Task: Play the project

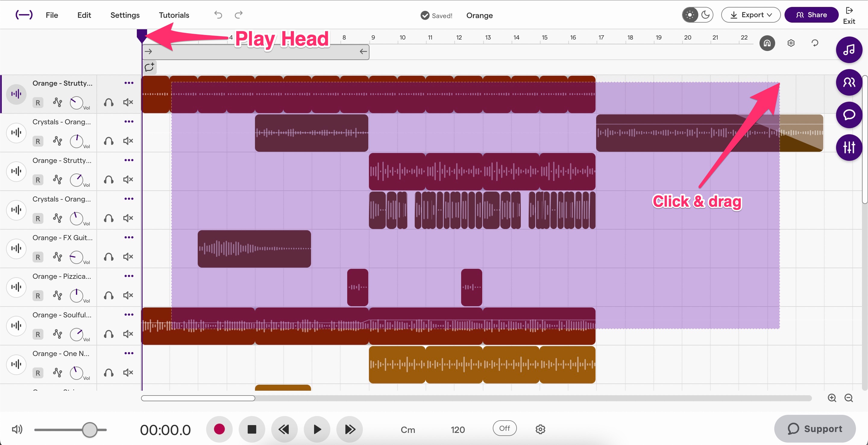Action: [x=317, y=429]
